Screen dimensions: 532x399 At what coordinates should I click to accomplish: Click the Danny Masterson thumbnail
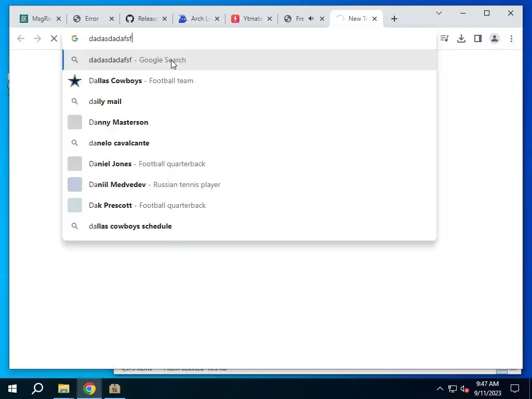[75, 122]
